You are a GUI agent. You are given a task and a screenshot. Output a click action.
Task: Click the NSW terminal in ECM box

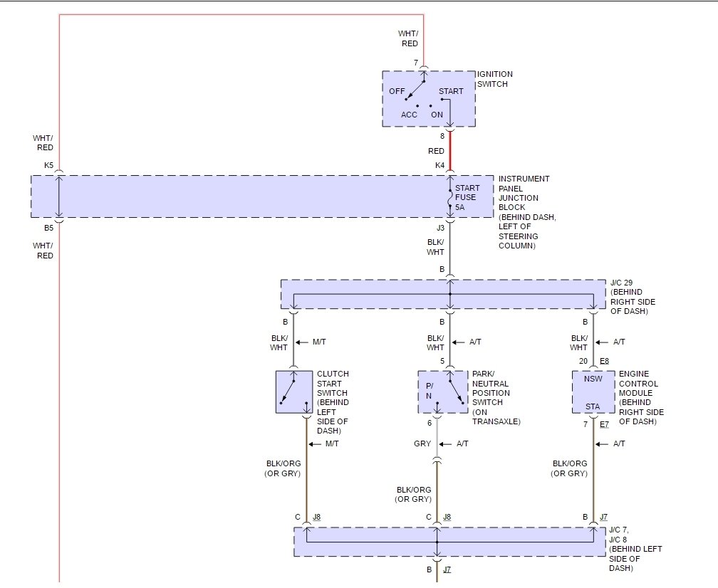point(593,379)
